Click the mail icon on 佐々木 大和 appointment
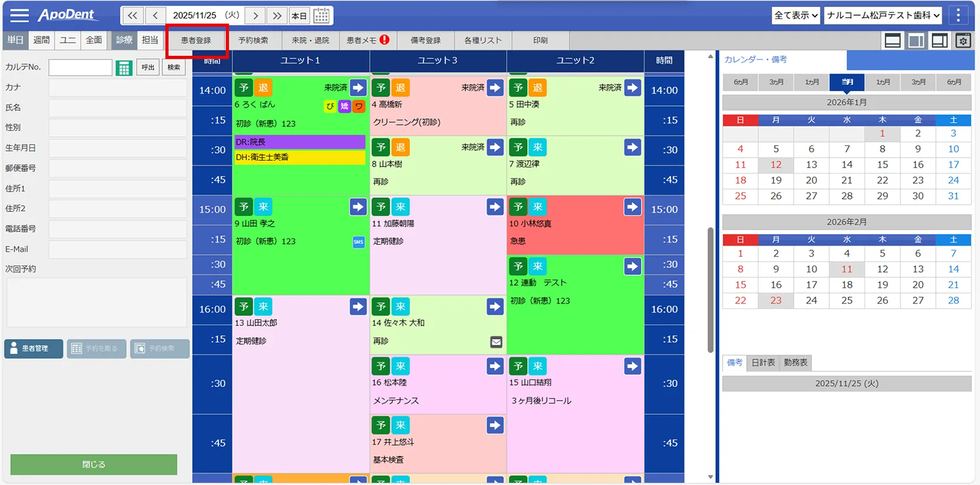The width and height of the screenshot is (980, 485). (x=496, y=342)
